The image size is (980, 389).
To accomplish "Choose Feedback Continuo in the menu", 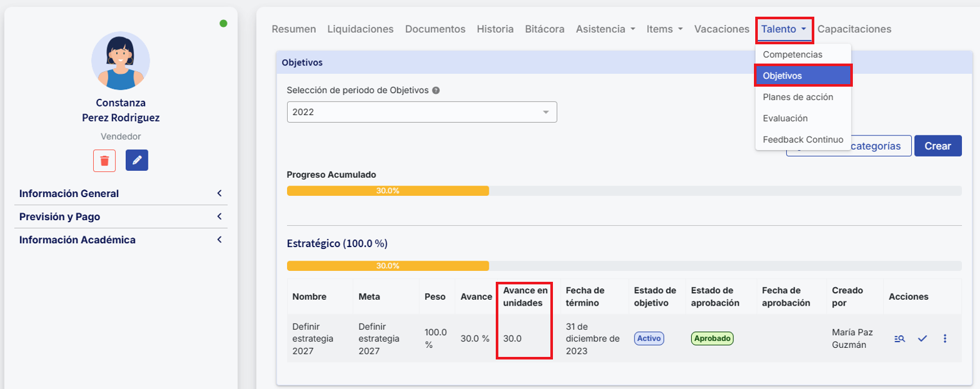I will point(803,139).
